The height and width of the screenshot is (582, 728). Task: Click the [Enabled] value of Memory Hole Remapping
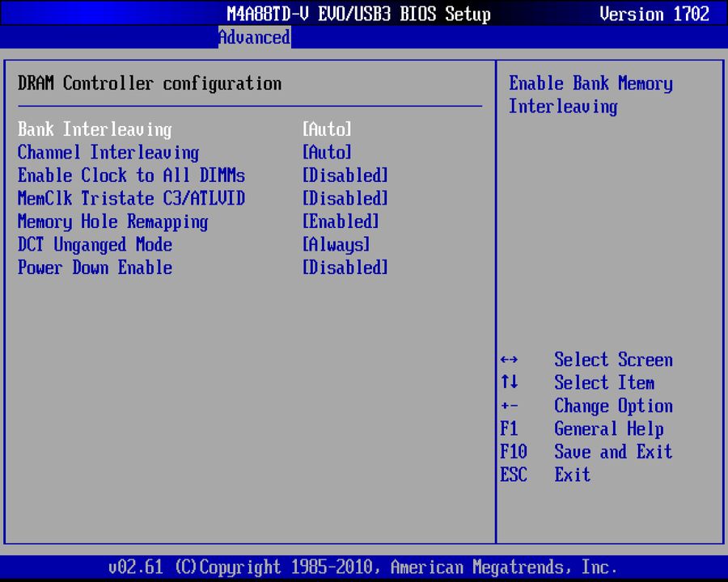tap(340, 221)
